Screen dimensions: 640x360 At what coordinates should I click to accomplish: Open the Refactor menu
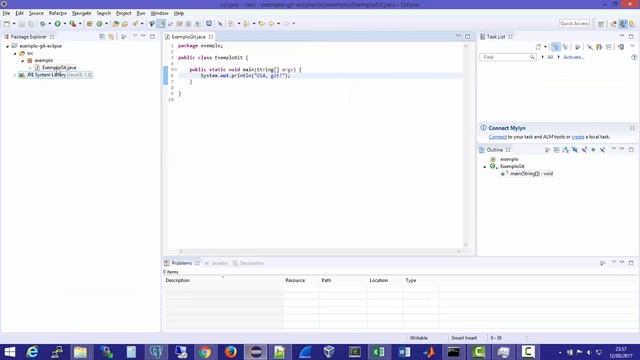click(58, 13)
